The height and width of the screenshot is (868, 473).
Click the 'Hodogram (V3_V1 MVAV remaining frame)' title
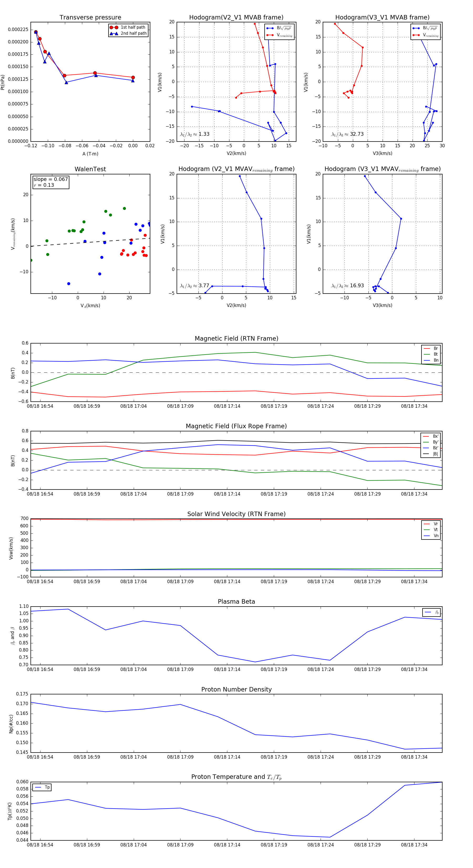(x=382, y=169)
